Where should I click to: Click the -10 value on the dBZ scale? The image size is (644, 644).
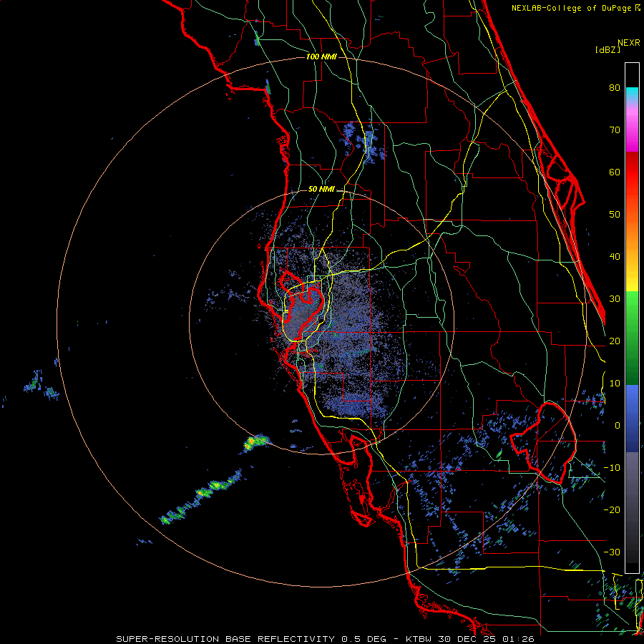[x=612, y=468]
